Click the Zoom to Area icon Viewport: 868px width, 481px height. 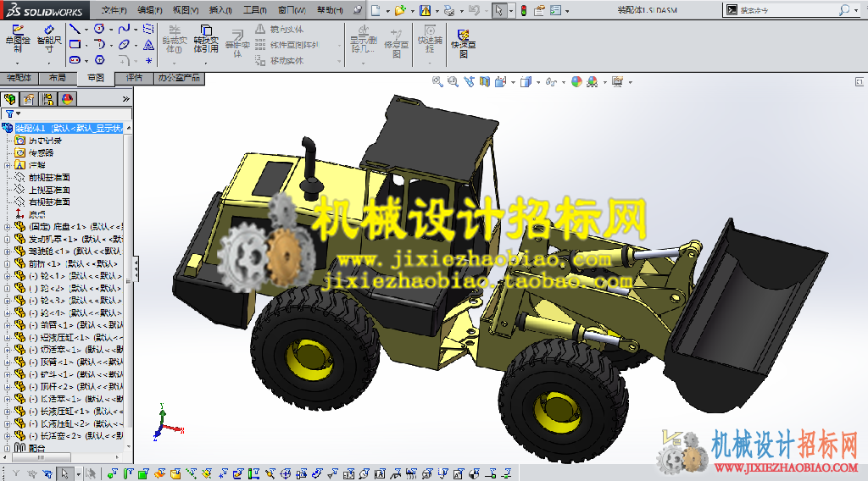click(x=453, y=82)
